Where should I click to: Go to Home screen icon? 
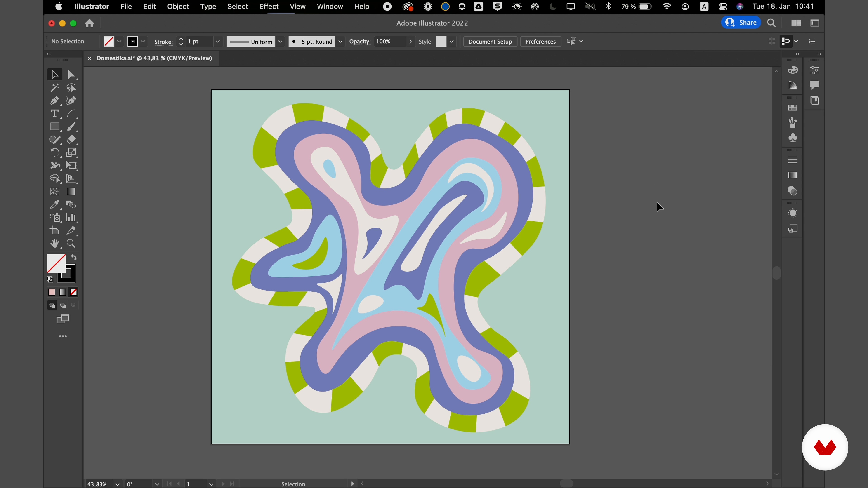click(x=89, y=23)
